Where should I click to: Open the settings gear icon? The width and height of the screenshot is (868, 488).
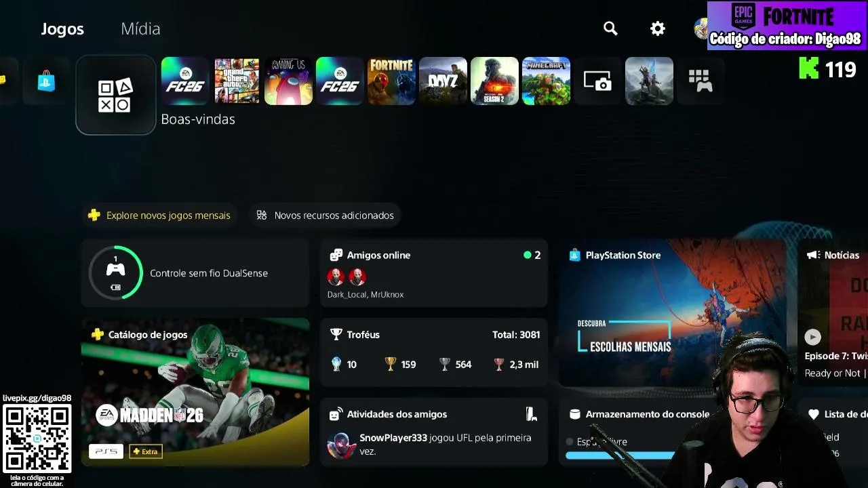pyautogui.click(x=658, y=28)
